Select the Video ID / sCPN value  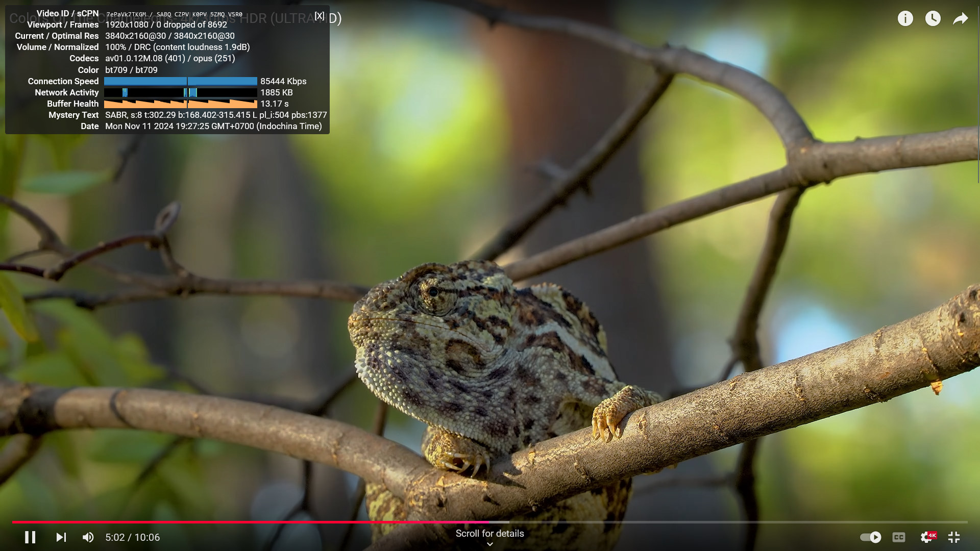pos(174,14)
